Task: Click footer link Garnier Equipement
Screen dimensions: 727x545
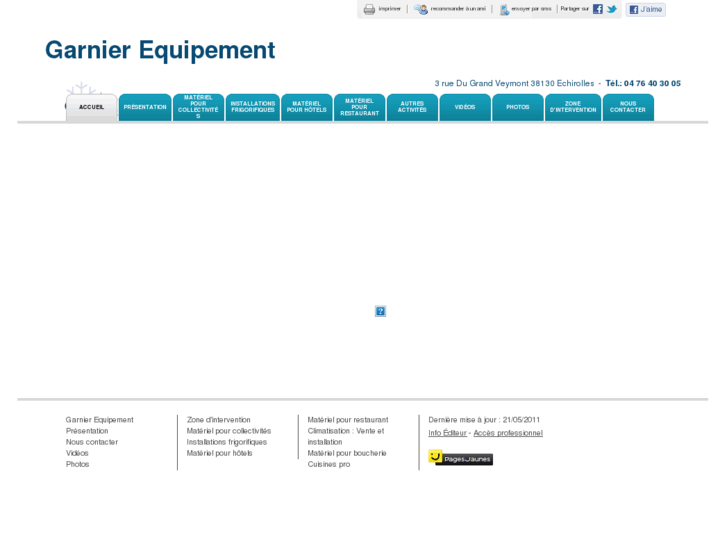Action: (x=99, y=420)
